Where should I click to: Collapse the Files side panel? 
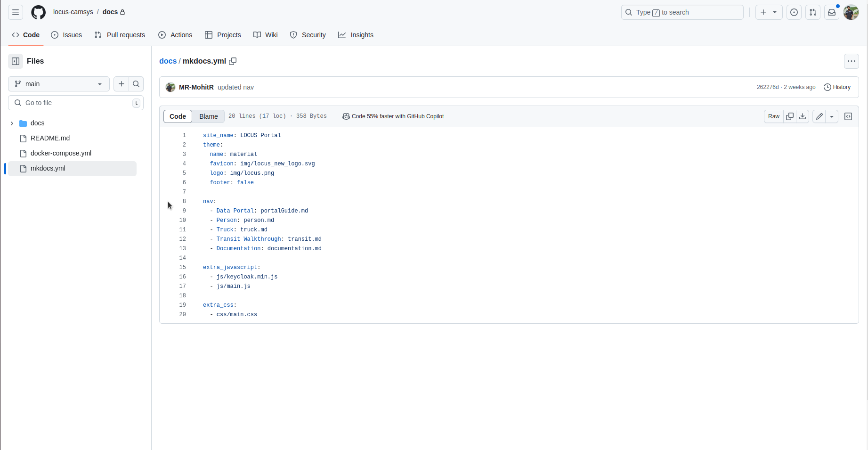coord(16,61)
